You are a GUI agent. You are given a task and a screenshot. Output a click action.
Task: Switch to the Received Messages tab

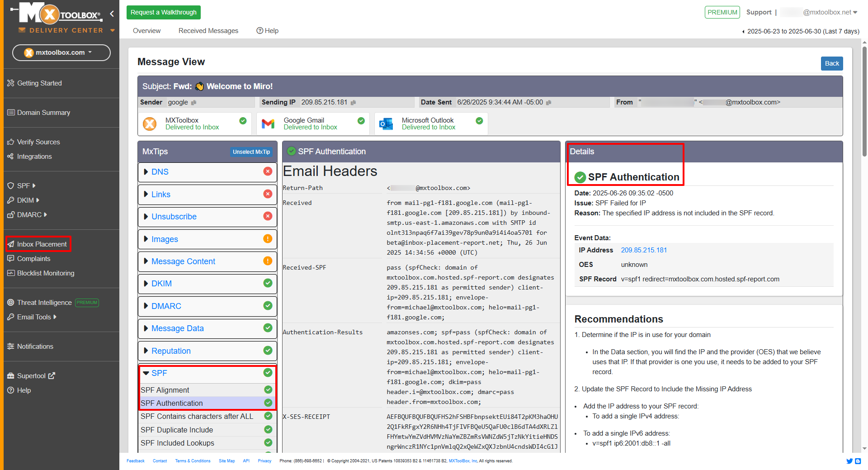click(x=208, y=31)
